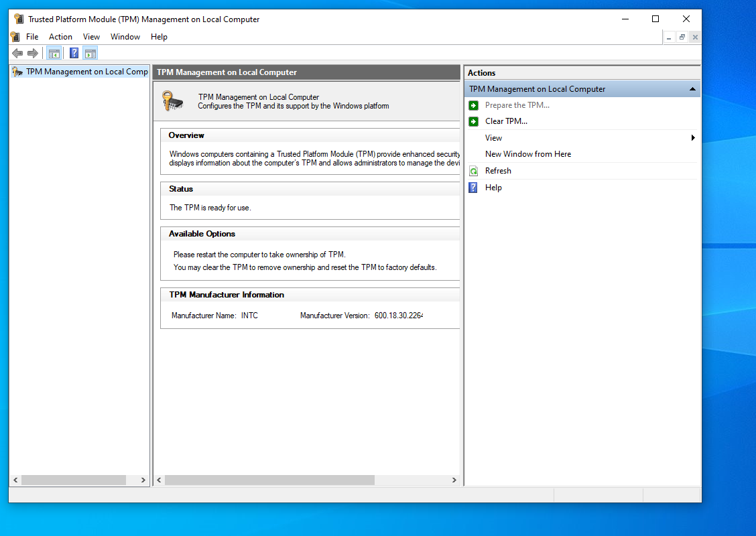Click tree pane horizontal scrollbar thumb
The image size is (756, 536).
(x=74, y=480)
